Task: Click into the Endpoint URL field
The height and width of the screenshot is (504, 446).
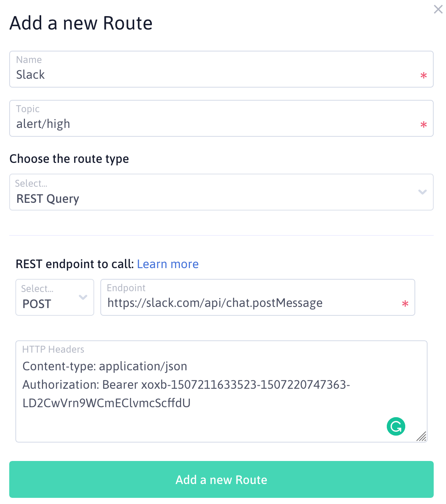Action: pyautogui.click(x=250, y=303)
